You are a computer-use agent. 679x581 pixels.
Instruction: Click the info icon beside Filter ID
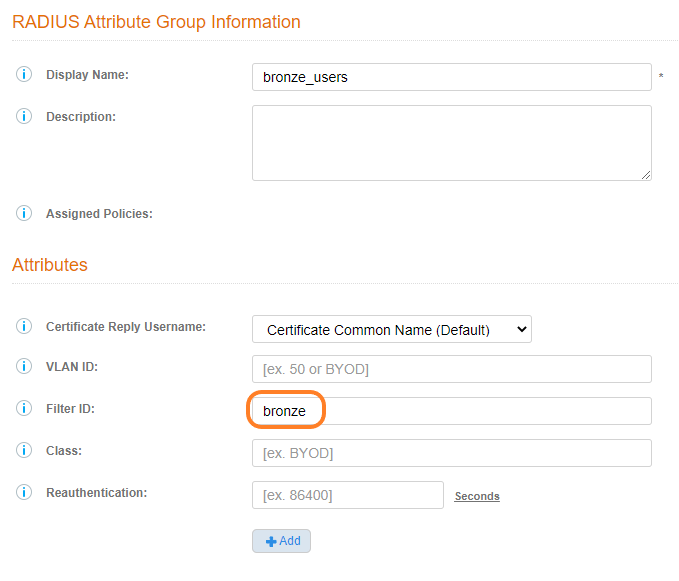pos(24,409)
